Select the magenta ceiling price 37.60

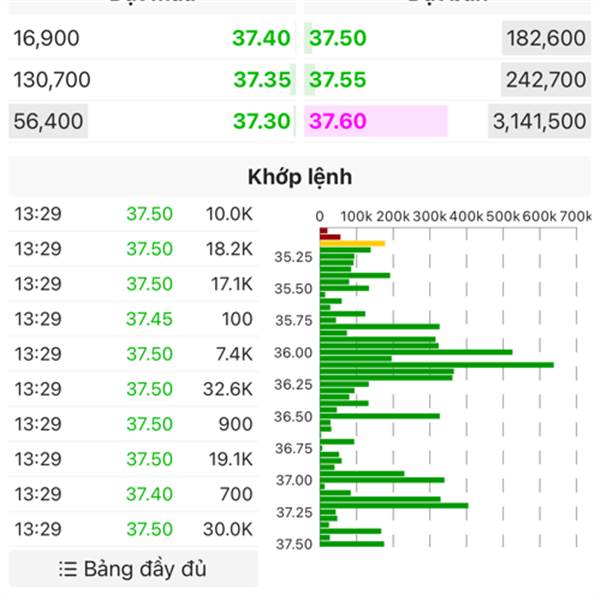338,121
